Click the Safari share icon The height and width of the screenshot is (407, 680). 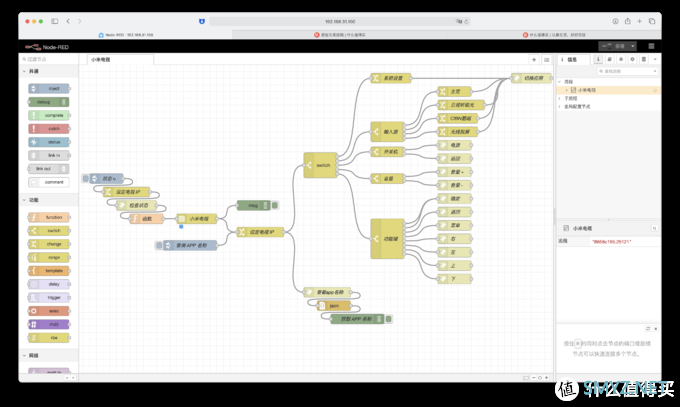629,21
